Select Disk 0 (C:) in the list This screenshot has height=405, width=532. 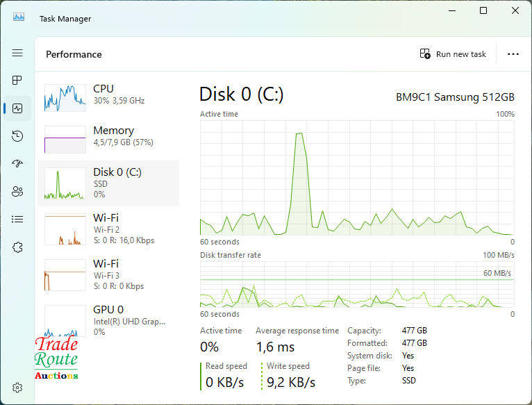point(108,183)
